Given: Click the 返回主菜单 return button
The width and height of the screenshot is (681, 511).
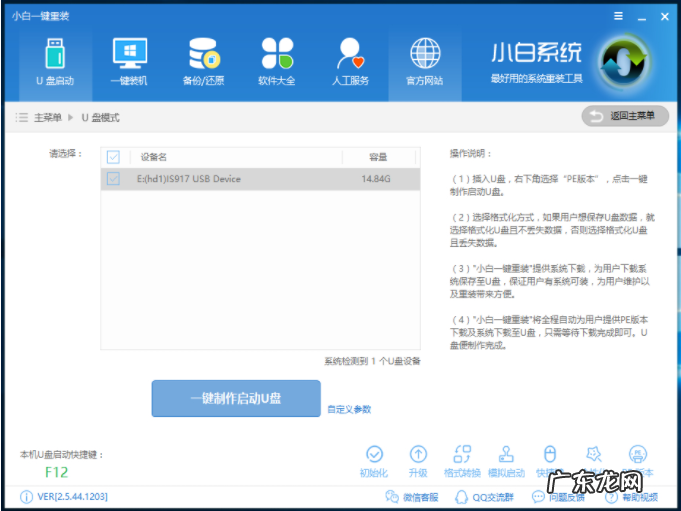Looking at the screenshot, I should [x=625, y=116].
